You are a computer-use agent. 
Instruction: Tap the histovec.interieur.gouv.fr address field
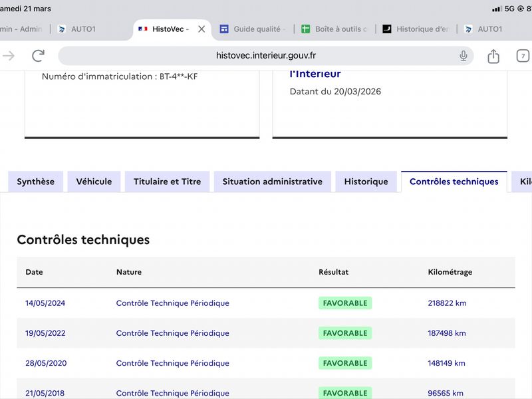click(265, 56)
